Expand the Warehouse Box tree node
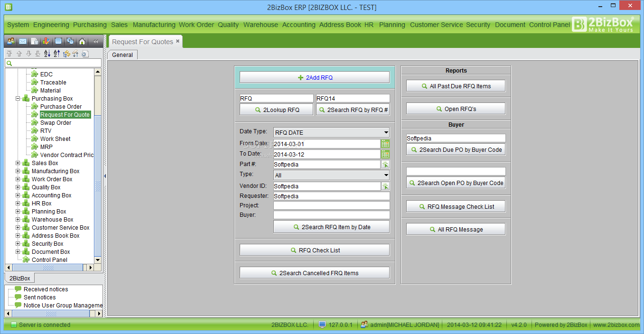The height and width of the screenshot is (334, 644). click(x=18, y=220)
